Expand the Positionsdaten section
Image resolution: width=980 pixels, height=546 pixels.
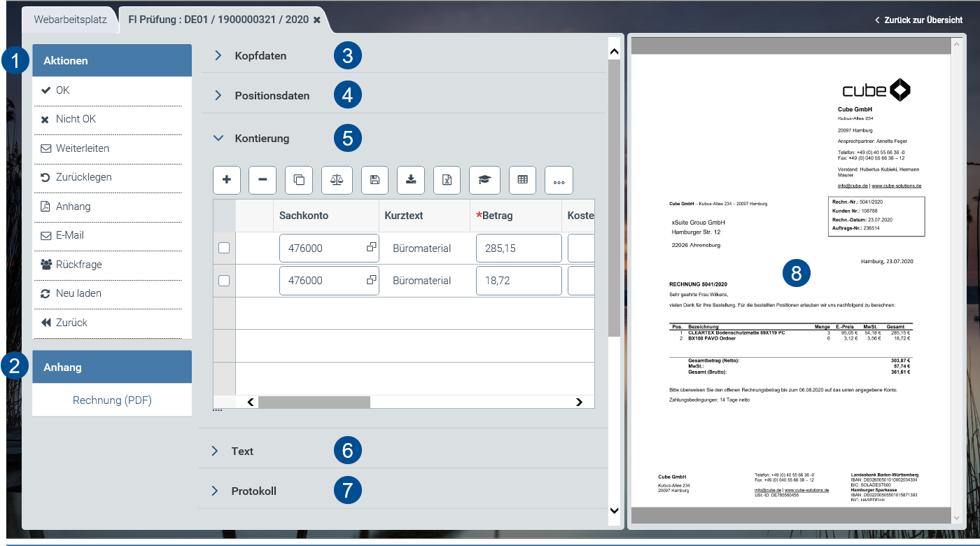[x=272, y=96]
